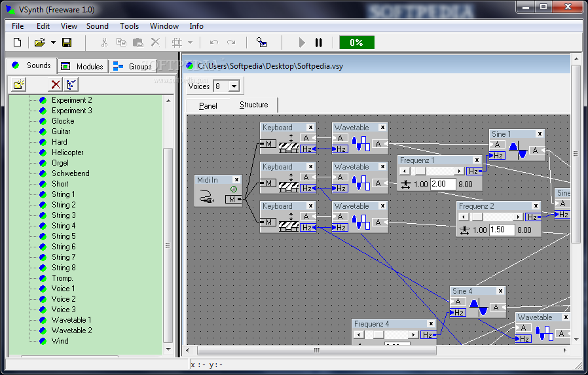
Task: Open the Edit menu
Action: point(43,26)
